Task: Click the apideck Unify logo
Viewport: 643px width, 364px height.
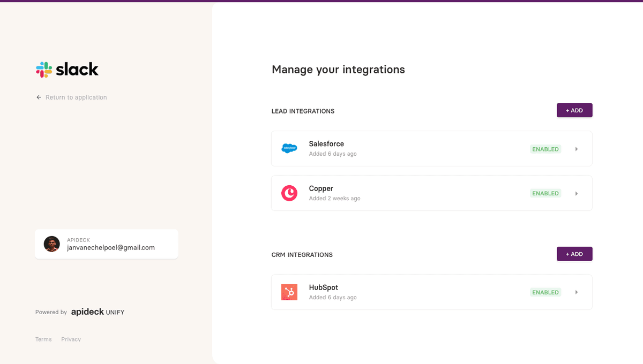Action: [x=98, y=312]
